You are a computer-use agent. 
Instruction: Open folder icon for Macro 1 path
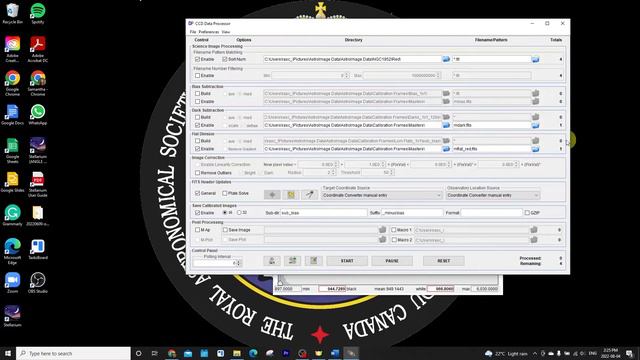534,230
